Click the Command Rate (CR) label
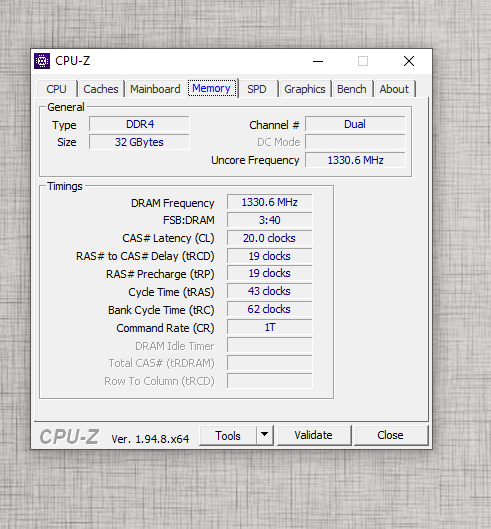The image size is (491, 529). pos(165,328)
